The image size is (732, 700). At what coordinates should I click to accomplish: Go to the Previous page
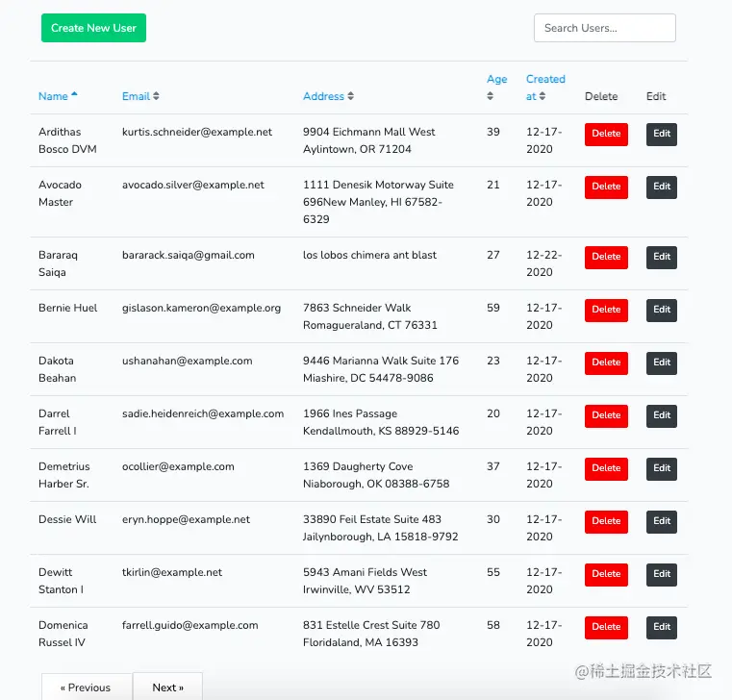pyautogui.click(x=87, y=687)
